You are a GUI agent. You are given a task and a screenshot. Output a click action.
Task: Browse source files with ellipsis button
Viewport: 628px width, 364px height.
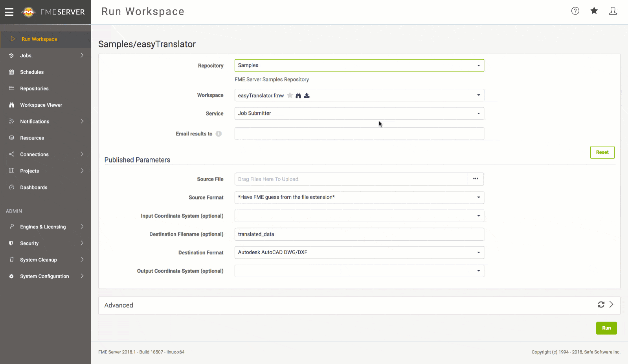(x=476, y=179)
